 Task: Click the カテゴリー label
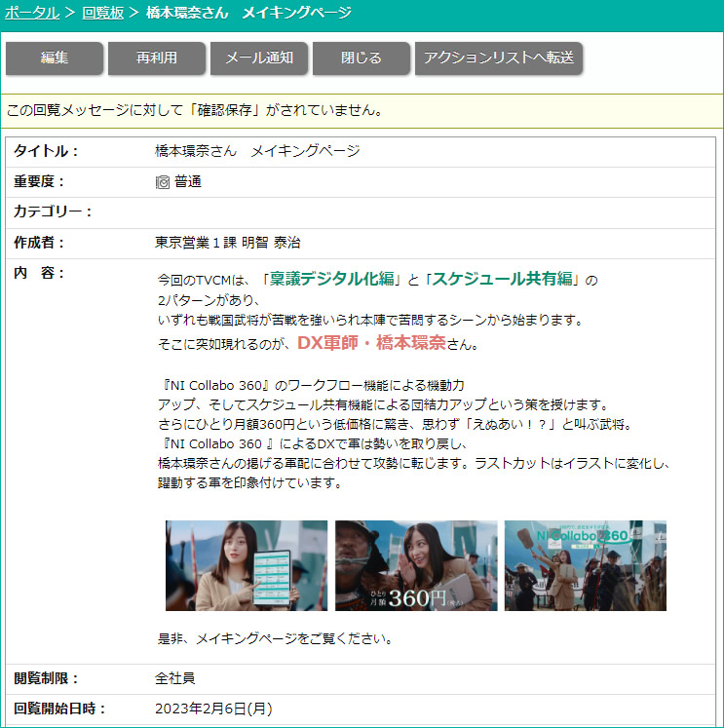point(53,211)
